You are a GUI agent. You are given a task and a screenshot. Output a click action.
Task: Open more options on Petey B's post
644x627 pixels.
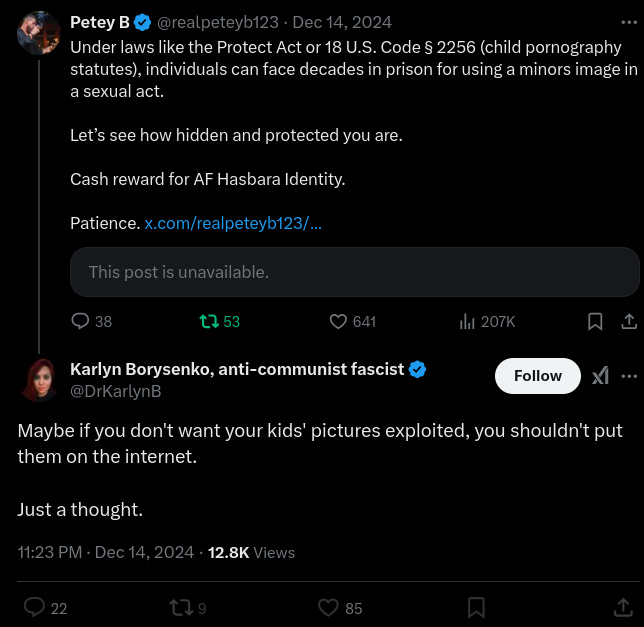point(629,22)
